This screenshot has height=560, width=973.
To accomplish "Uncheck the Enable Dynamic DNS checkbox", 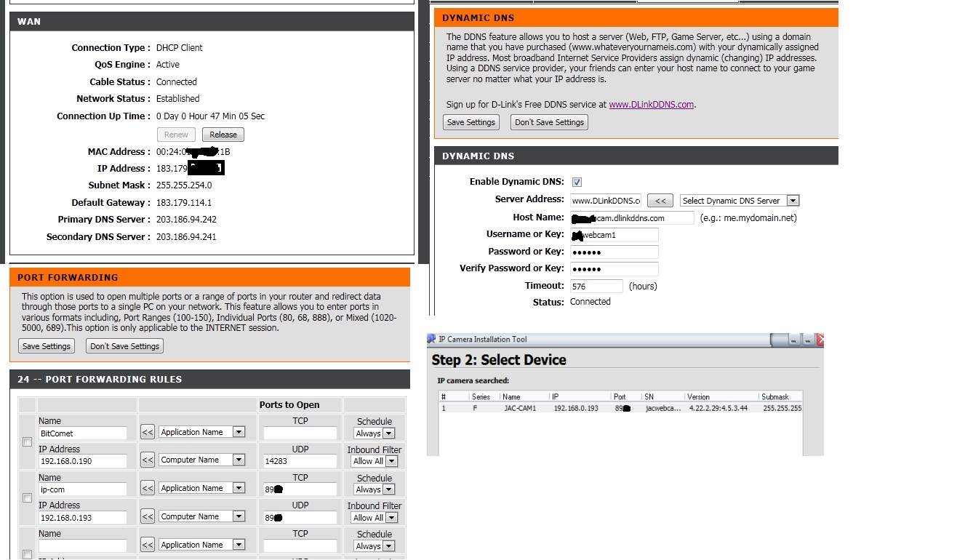I will [577, 182].
